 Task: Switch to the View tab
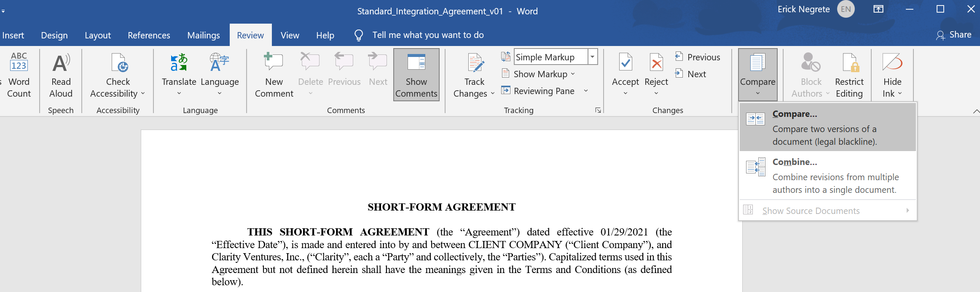click(x=290, y=35)
